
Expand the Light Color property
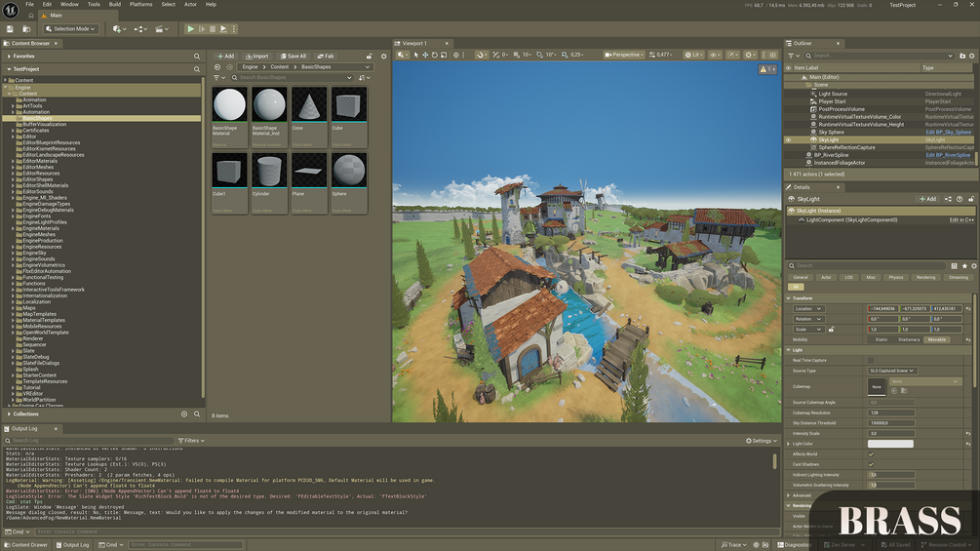click(x=789, y=444)
